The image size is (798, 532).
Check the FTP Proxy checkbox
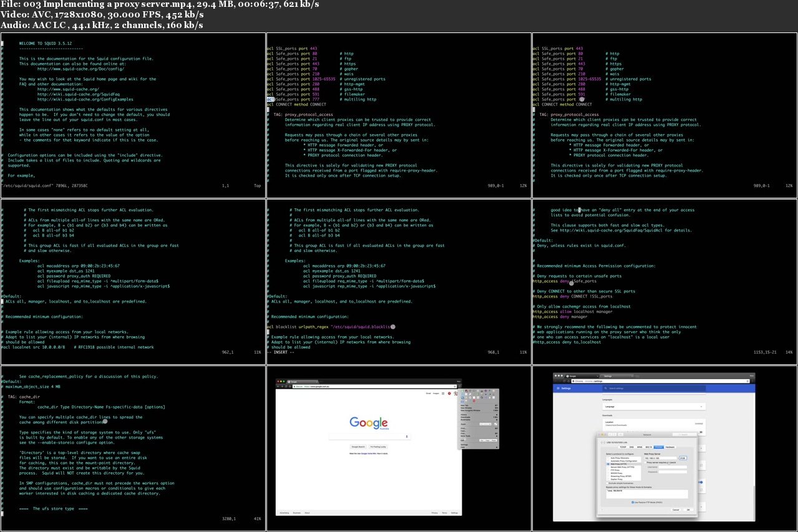point(608,470)
